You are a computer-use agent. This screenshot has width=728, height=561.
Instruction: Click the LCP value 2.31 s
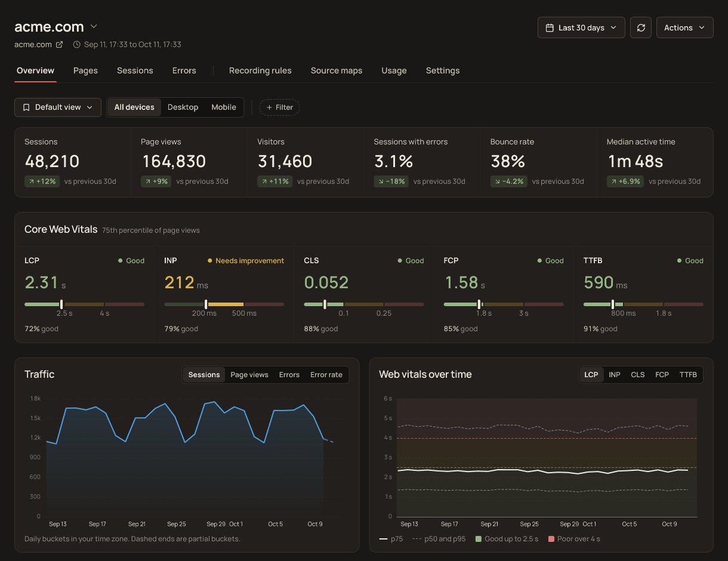coord(45,282)
